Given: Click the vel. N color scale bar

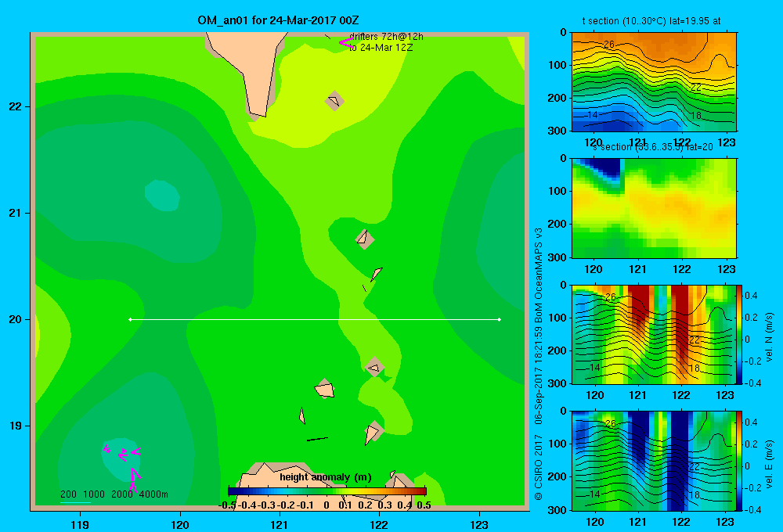Looking at the screenshot, I should [740, 334].
